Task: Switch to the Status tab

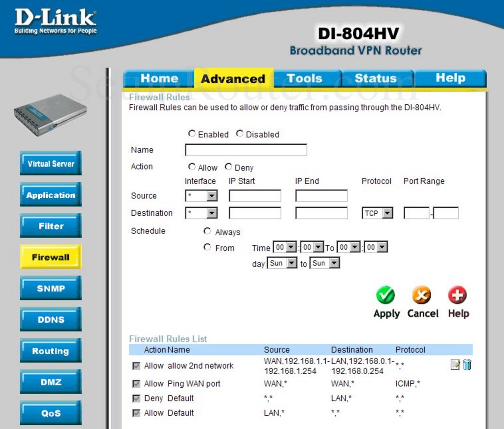Action: pyautogui.click(x=376, y=78)
